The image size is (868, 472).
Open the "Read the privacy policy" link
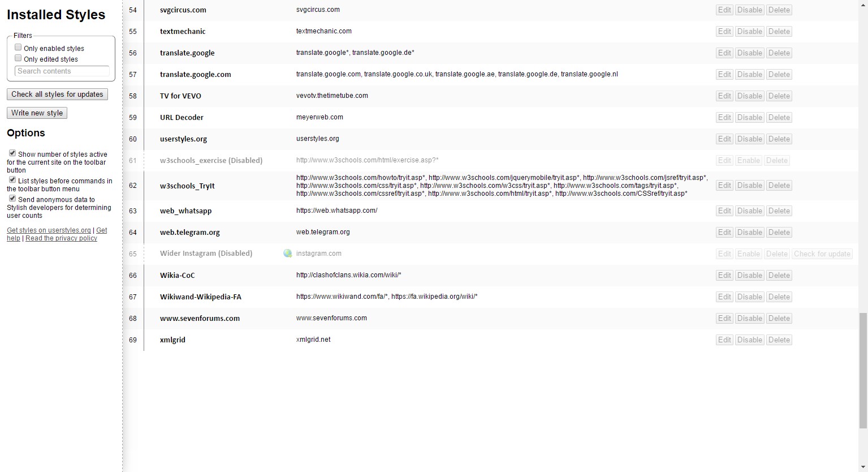coord(61,238)
